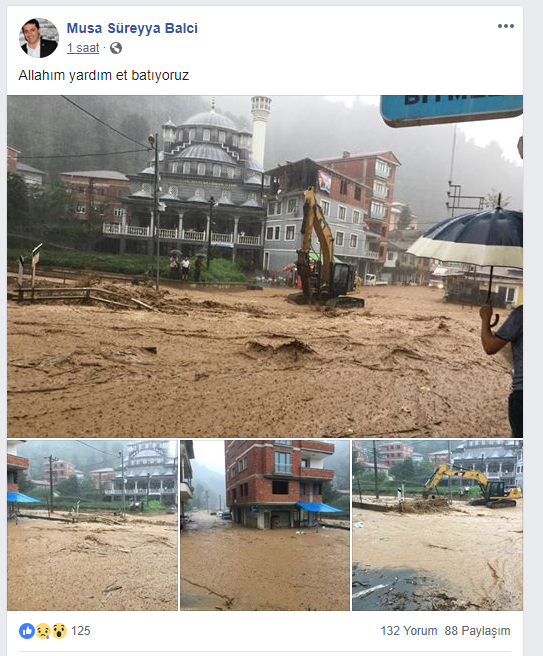
Task: Click the yellow excavator in main photo
Action: (324, 251)
